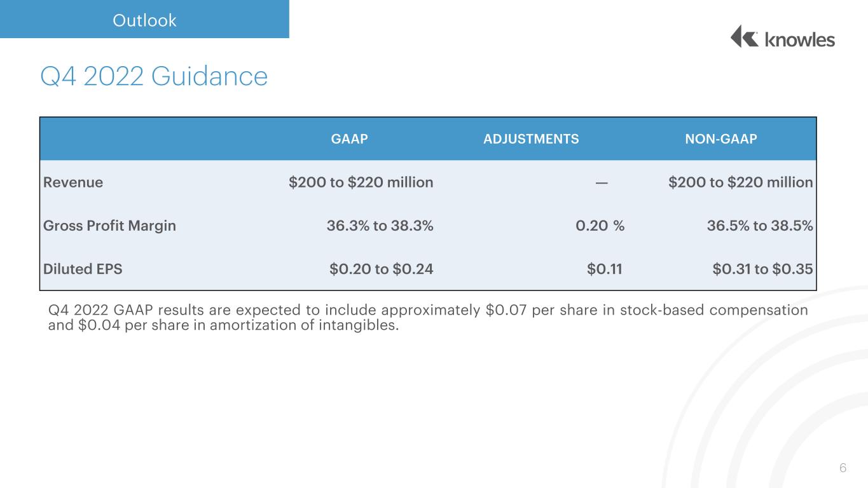This screenshot has height=488, width=868.
Task: Click the $0.20 to $0.24 EPS cell
Action: pyautogui.click(x=382, y=269)
